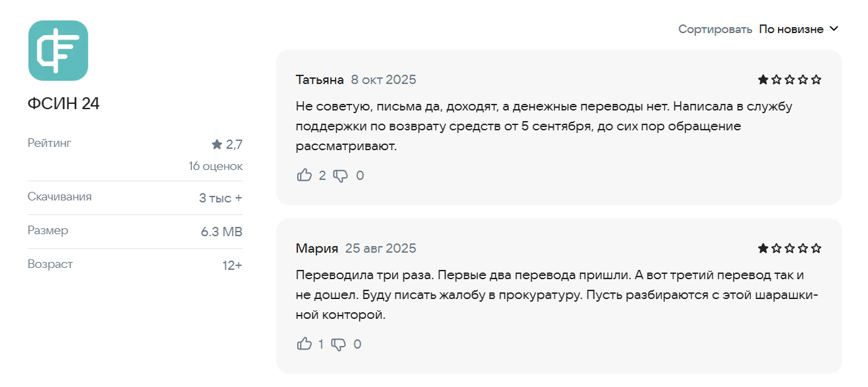Click the star icon beside rating 2,7
The image size is (868, 387).
point(217,144)
